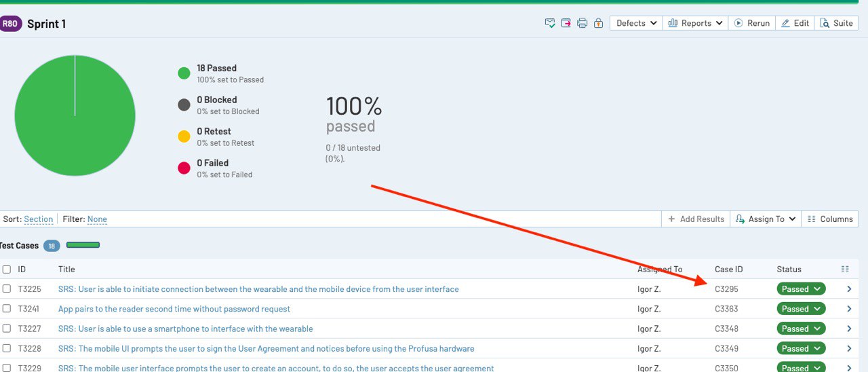Expand details arrow for test T3225
This screenshot has height=372, width=868.
(849, 289)
